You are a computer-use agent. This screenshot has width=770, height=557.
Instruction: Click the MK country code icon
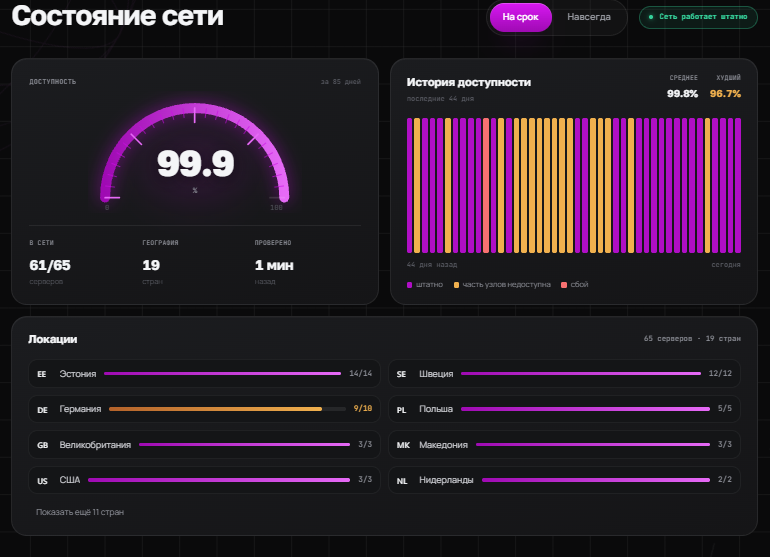(403, 445)
